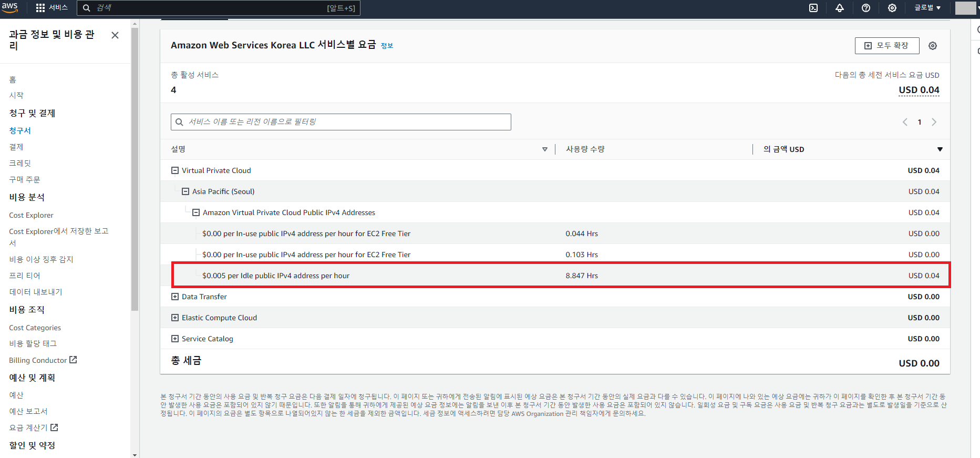This screenshot has width=980, height=458.
Task: Click 8.847 Hrs usage value
Action: coord(582,276)
